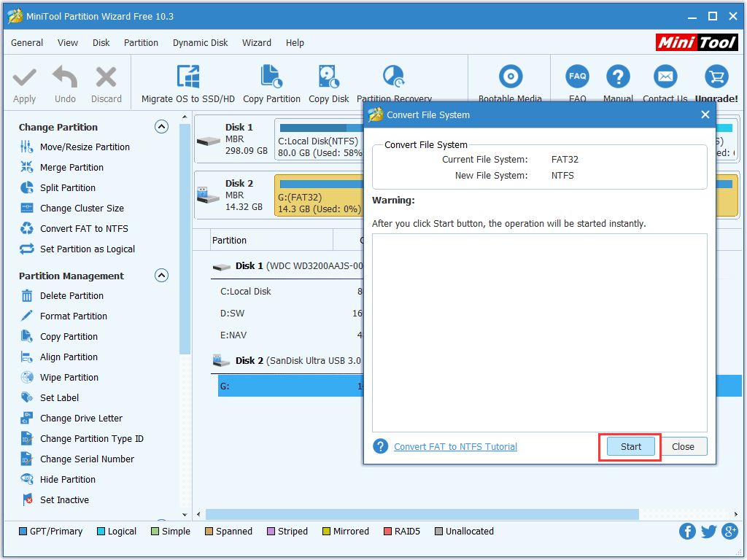Click the Upgrade shopping cart icon
This screenshot has height=560, width=747.
pos(716,76)
